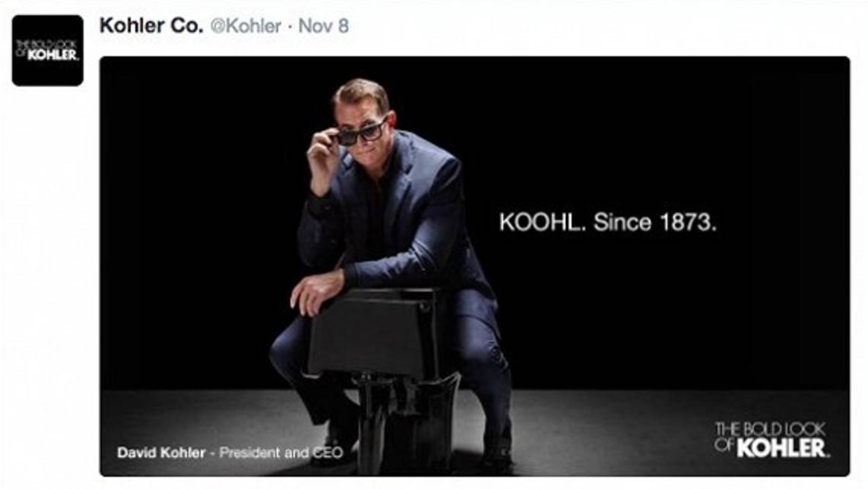Click the sunglasses on the man
The image size is (868, 489).
click(x=360, y=133)
